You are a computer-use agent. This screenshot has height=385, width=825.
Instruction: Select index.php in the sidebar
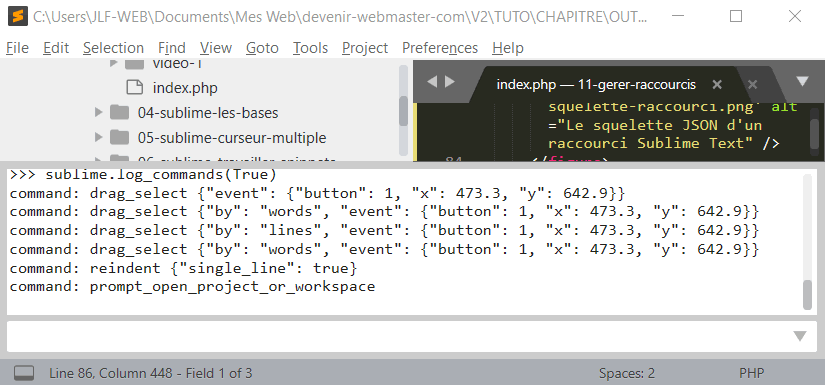[x=185, y=88]
